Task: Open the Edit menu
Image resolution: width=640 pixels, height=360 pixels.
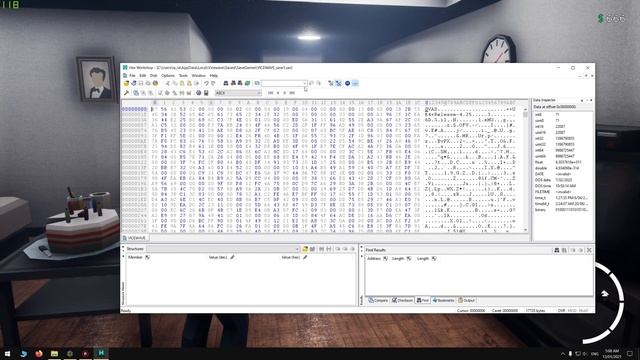Action: (x=142, y=76)
